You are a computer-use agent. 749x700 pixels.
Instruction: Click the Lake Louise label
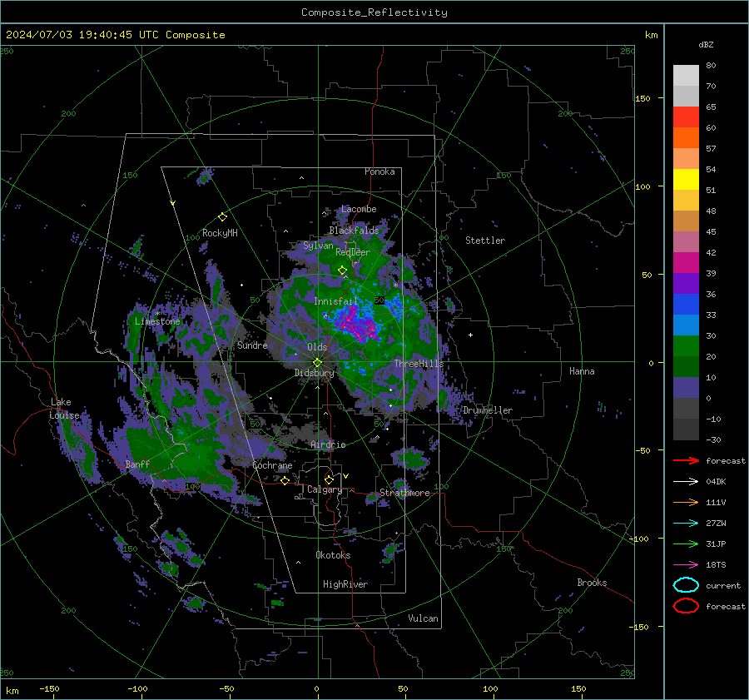[64, 409]
